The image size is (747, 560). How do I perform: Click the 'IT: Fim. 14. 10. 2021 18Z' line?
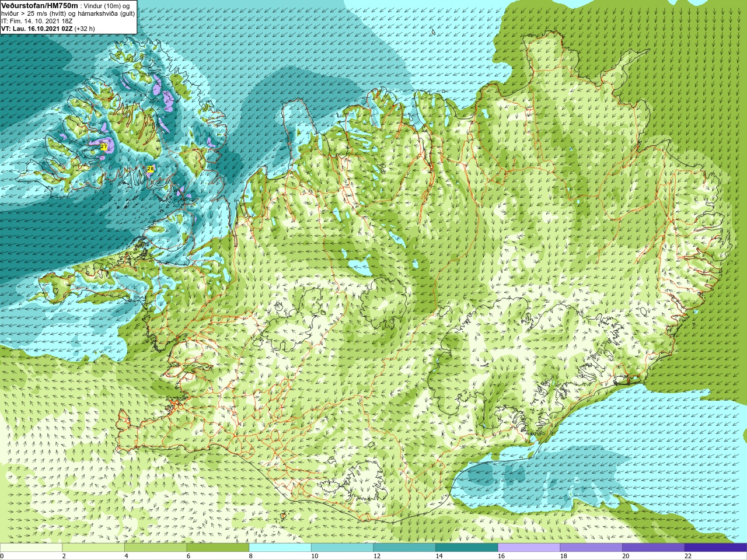point(37,21)
